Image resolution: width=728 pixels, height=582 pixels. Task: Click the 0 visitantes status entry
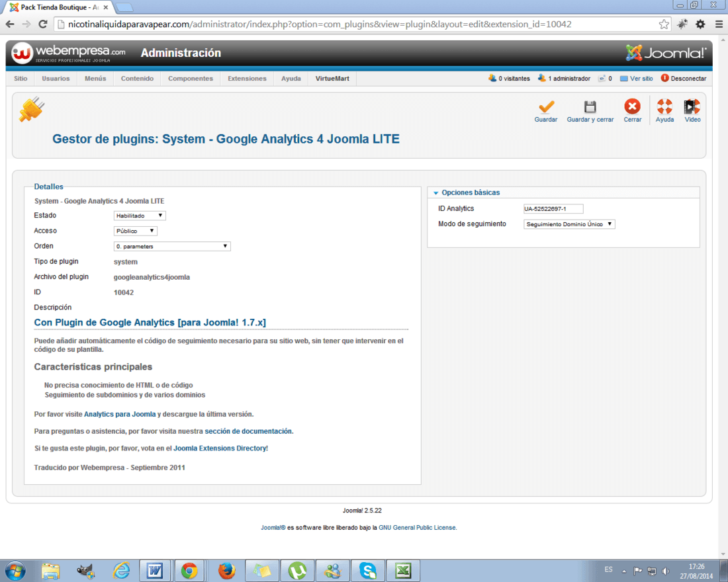(510, 79)
